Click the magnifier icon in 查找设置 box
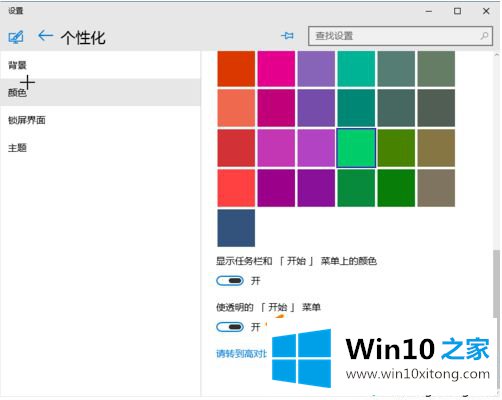The width and height of the screenshot is (502, 400). tap(484, 36)
